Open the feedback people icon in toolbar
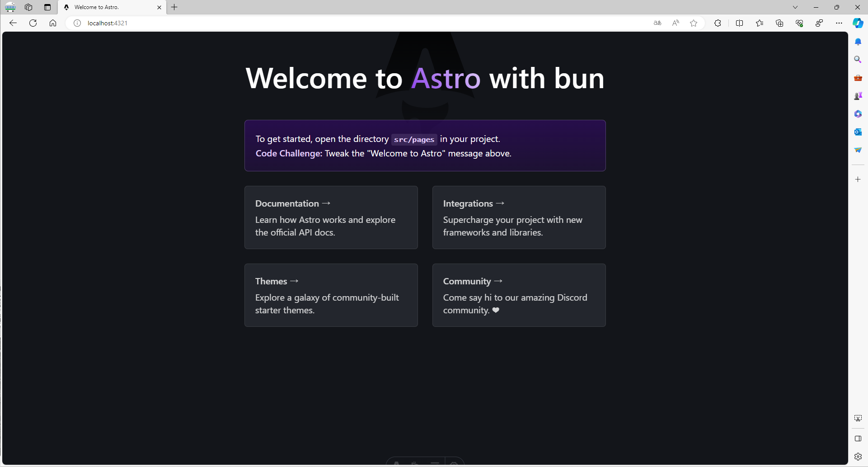 819,23
